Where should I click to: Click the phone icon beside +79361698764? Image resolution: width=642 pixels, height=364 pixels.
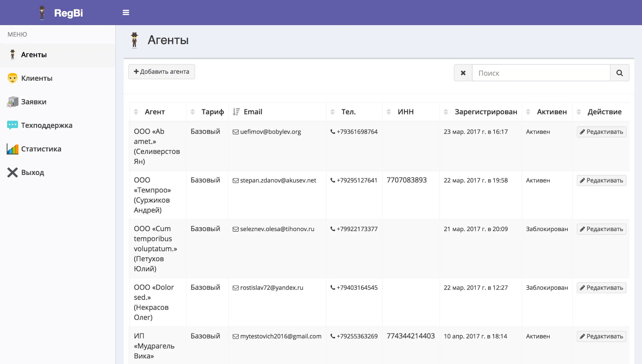click(333, 131)
